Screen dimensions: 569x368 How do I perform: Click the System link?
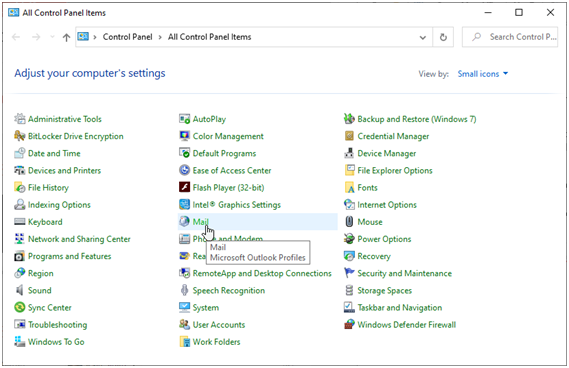click(206, 307)
